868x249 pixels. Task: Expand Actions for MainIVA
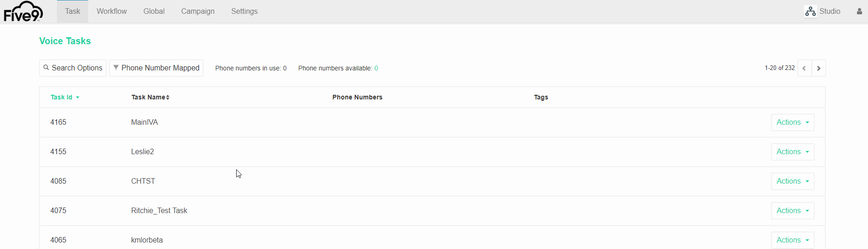click(793, 122)
